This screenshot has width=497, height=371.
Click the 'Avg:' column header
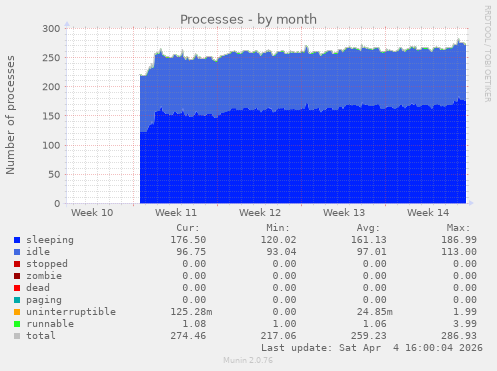coord(368,228)
